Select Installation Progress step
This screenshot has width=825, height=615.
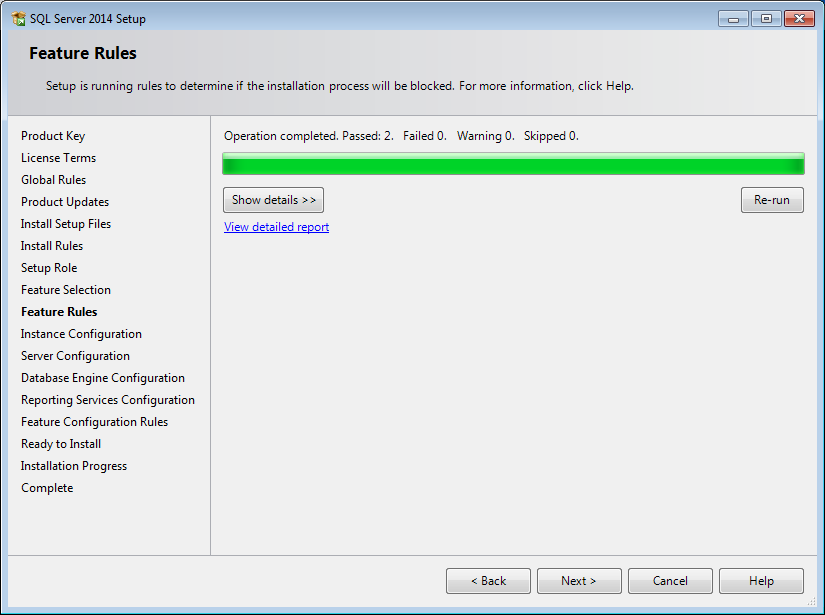[74, 466]
